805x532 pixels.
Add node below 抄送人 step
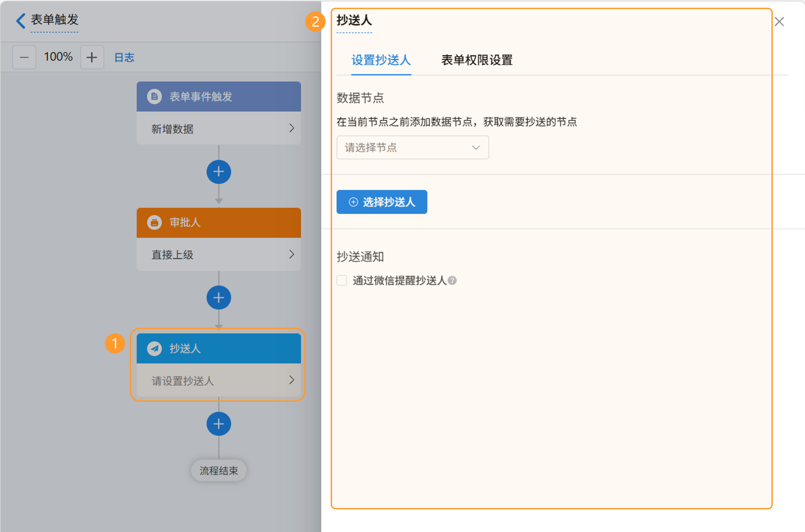tap(219, 424)
